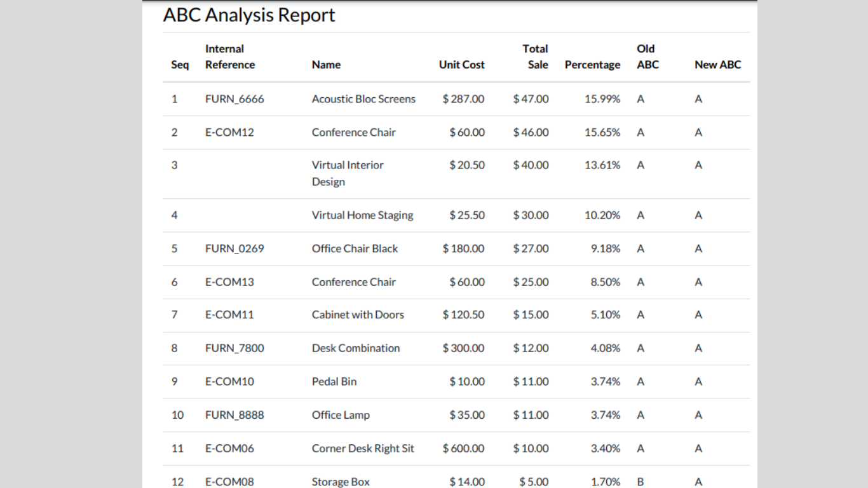Click the Virtual Interior Design name
This screenshot has height=488, width=868.
pyautogui.click(x=348, y=173)
